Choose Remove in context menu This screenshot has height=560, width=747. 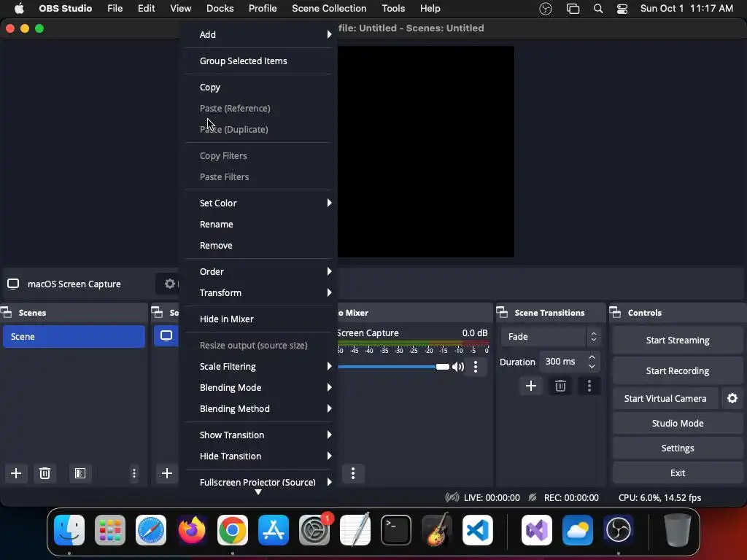pos(258,245)
